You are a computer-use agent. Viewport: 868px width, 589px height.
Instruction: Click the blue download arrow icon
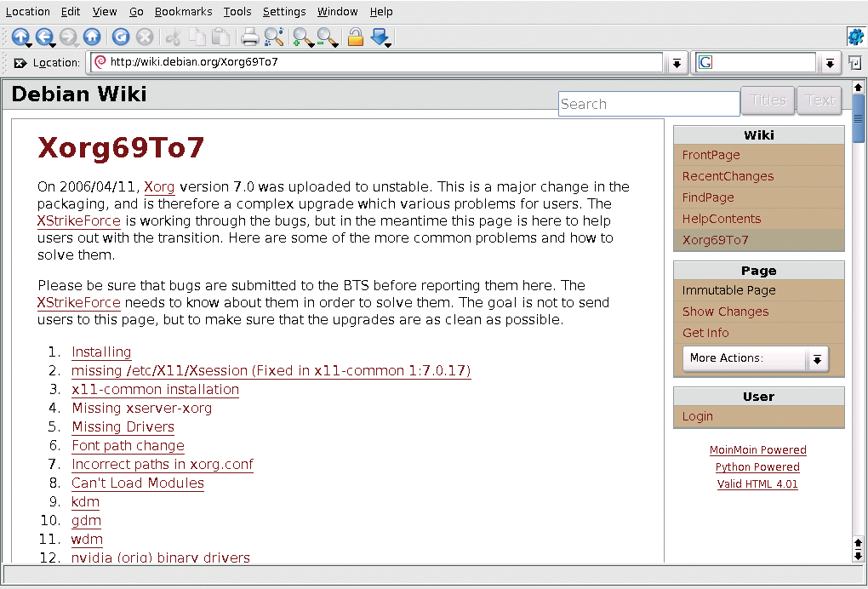tap(380, 37)
